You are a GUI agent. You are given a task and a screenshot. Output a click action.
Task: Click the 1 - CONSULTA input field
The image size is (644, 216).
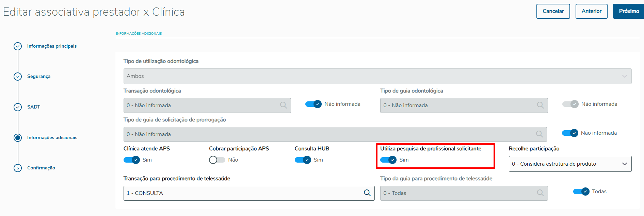pos(242,193)
